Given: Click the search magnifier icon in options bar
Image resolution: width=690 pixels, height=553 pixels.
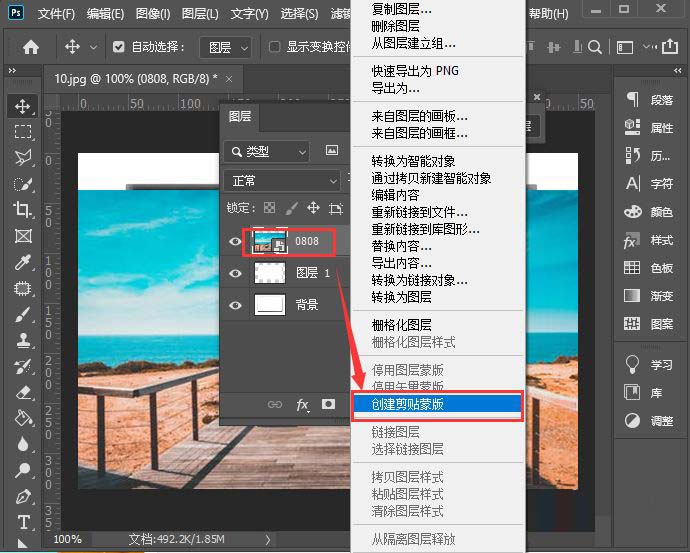Looking at the screenshot, I should pyautogui.click(x=595, y=47).
